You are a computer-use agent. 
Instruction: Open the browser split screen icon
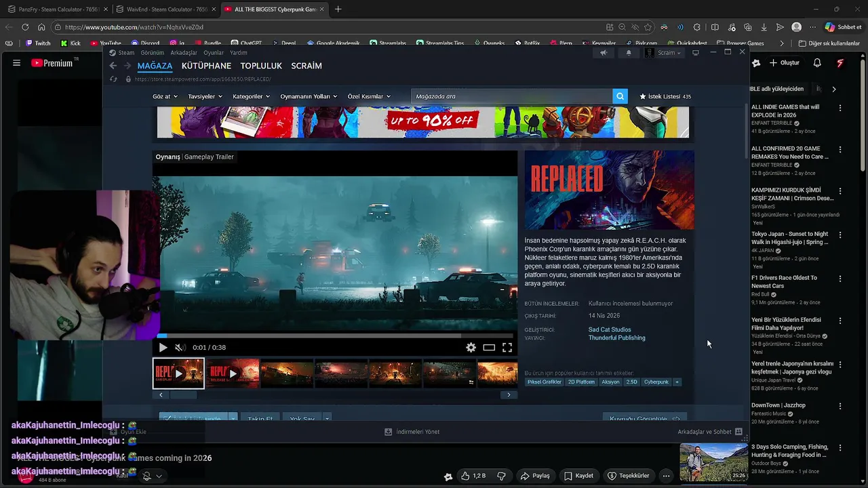[715, 27]
